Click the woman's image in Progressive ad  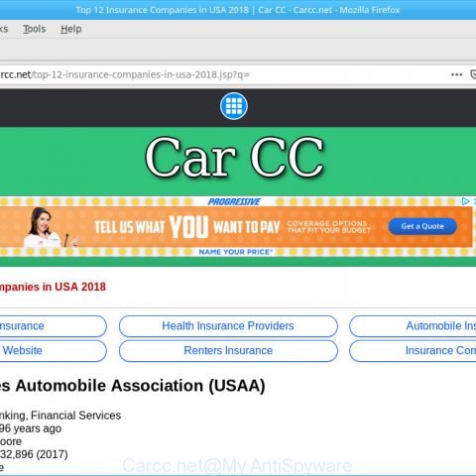click(x=50, y=227)
